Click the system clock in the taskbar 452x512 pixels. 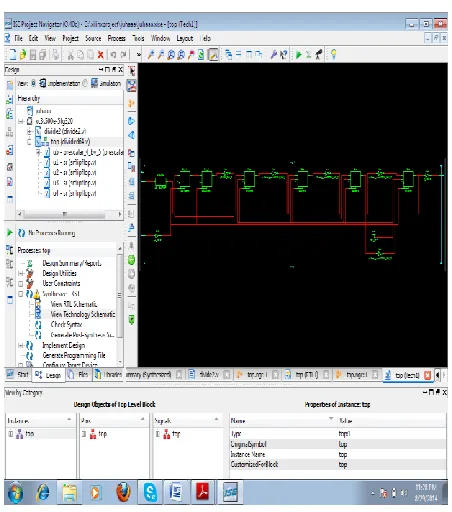tap(425, 492)
